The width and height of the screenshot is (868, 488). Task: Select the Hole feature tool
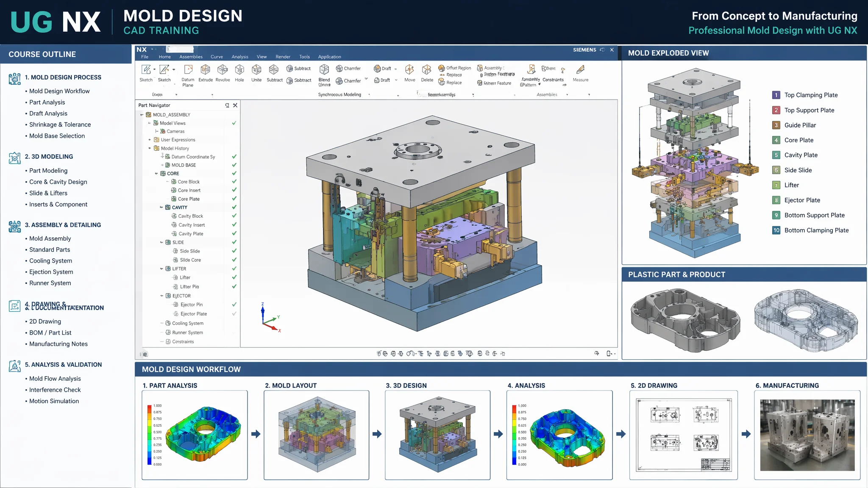tap(239, 73)
